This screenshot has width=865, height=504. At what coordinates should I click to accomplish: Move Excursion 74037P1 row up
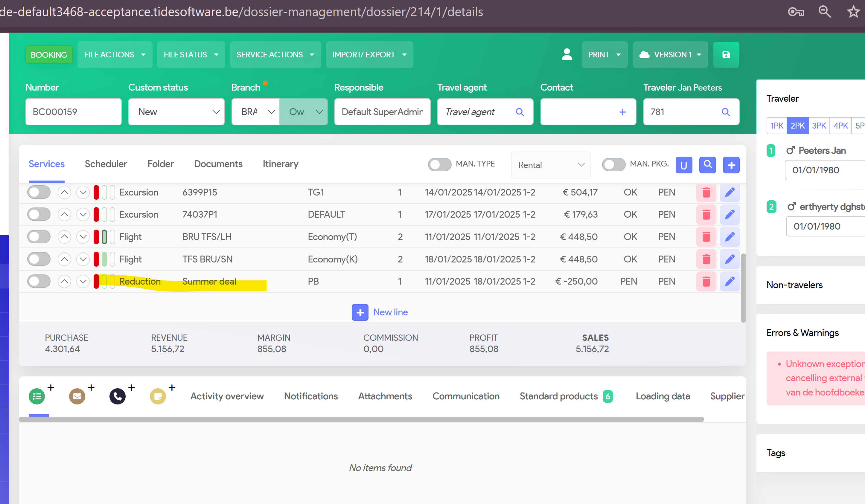coord(64,214)
